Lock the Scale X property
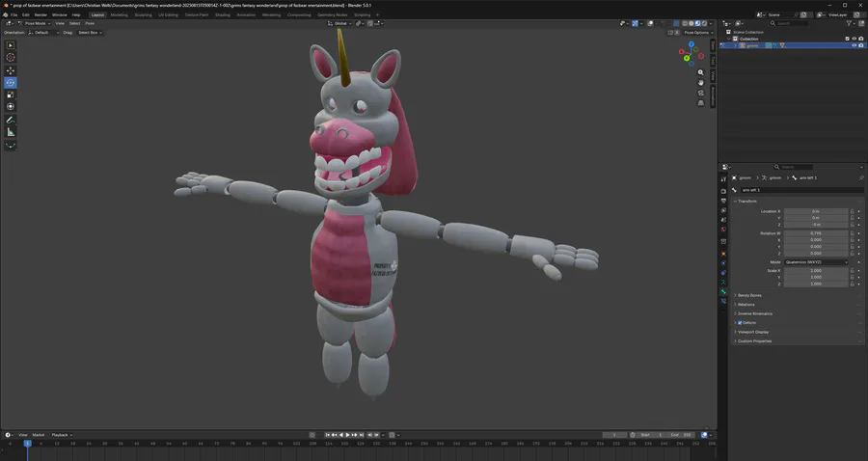Image resolution: width=868 pixels, height=461 pixels. (x=852, y=271)
